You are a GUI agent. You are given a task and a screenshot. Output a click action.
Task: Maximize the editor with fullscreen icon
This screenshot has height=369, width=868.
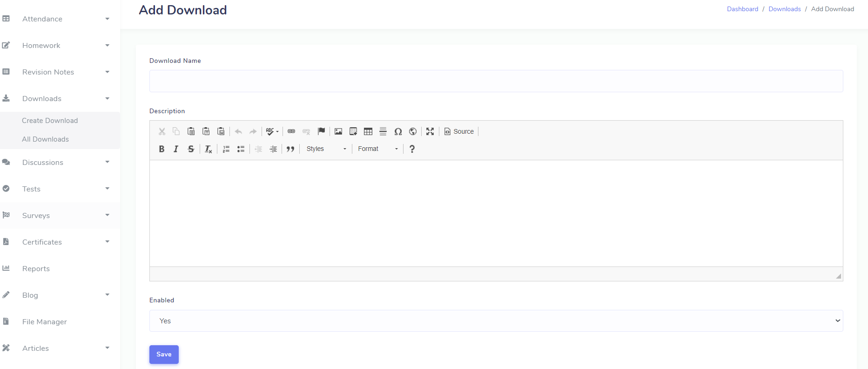[430, 131]
